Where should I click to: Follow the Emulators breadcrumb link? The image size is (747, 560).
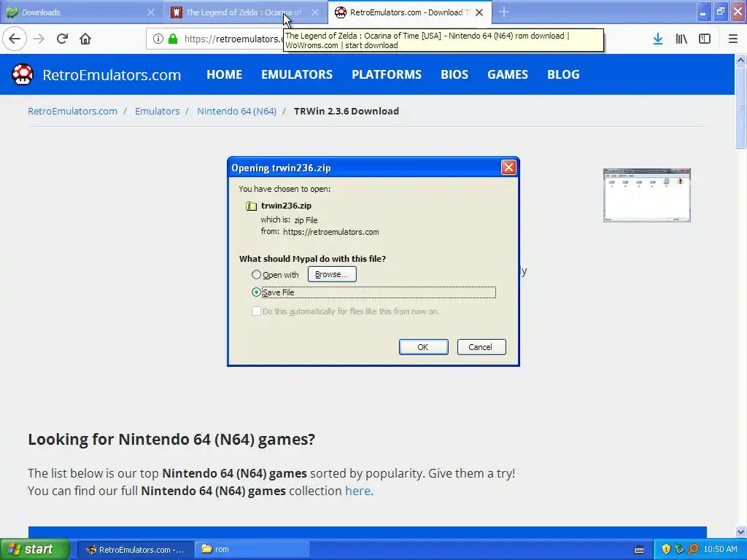tap(158, 111)
